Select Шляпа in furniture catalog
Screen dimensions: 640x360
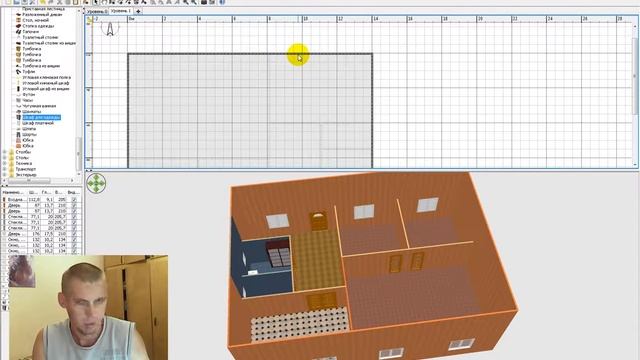click(x=29, y=129)
